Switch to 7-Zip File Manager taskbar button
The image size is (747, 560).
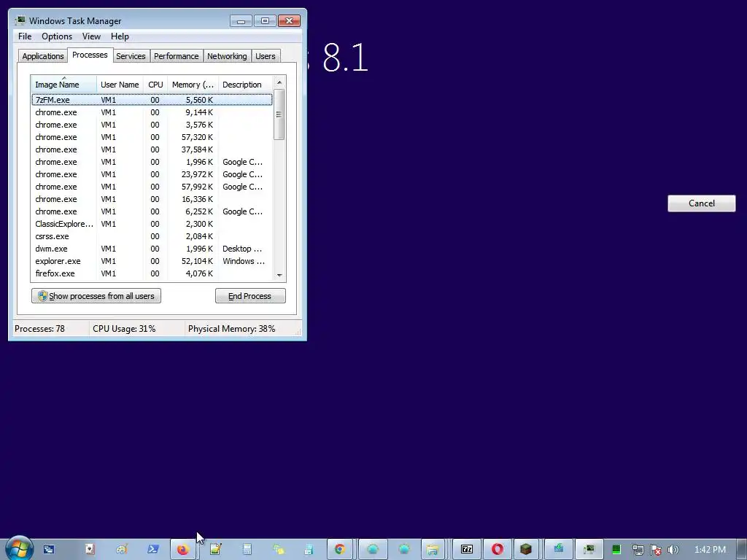tap(467, 550)
